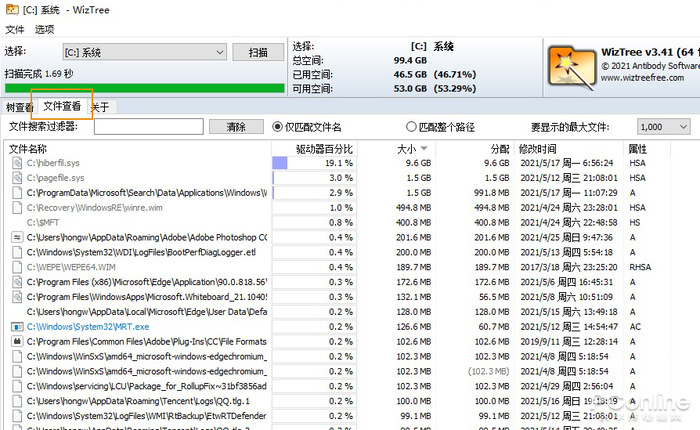The image size is (700, 430).
Task: Click the hiberfil.sys file icon
Action: point(16,162)
